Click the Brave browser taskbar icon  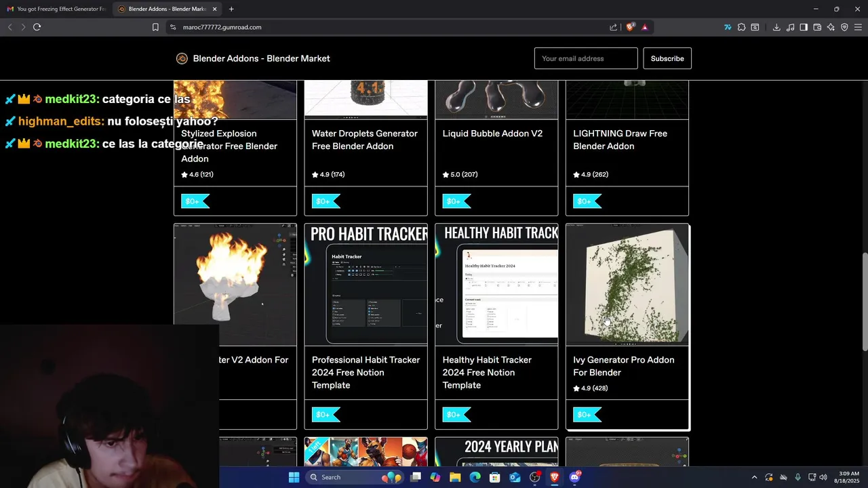(x=555, y=477)
